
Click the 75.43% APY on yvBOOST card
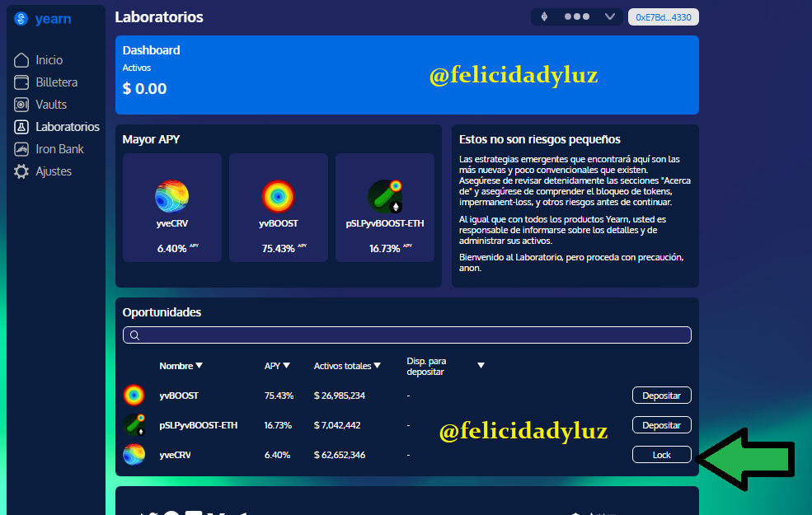278,249
